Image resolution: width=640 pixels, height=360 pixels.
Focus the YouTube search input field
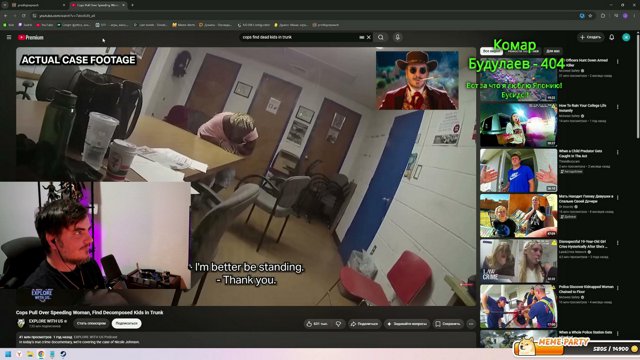(300, 37)
